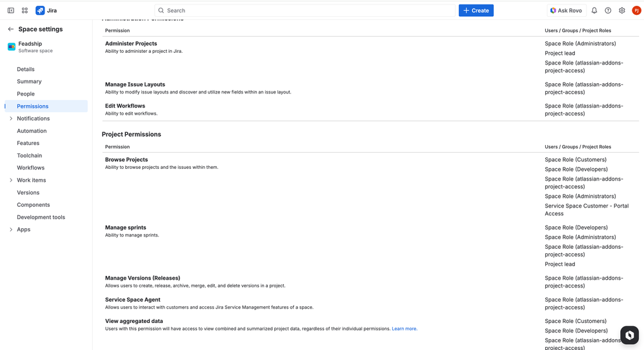Open the Features settings page
This screenshot has width=644, height=350.
coord(28,143)
